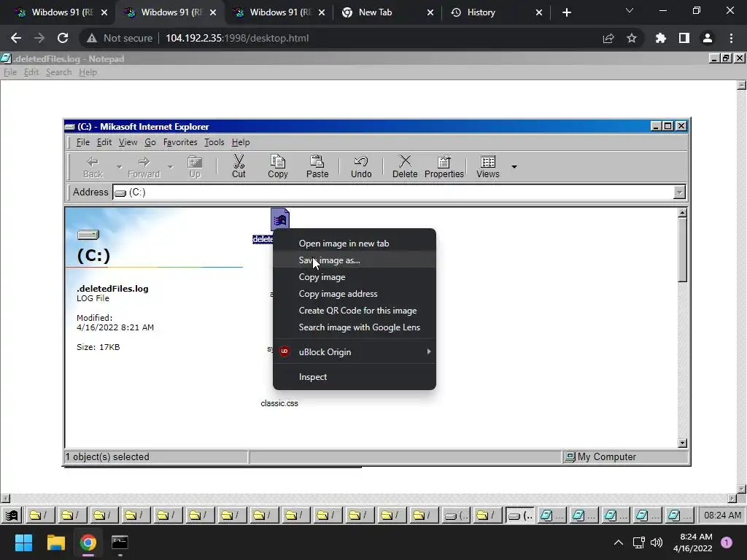The width and height of the screenshot is (747, 560).
Task: Click the Copy toolbar icon
Action: click(278, 161)
